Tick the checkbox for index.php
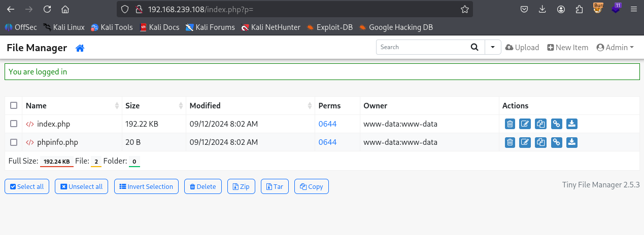644x235 pixels. point(14,124)
